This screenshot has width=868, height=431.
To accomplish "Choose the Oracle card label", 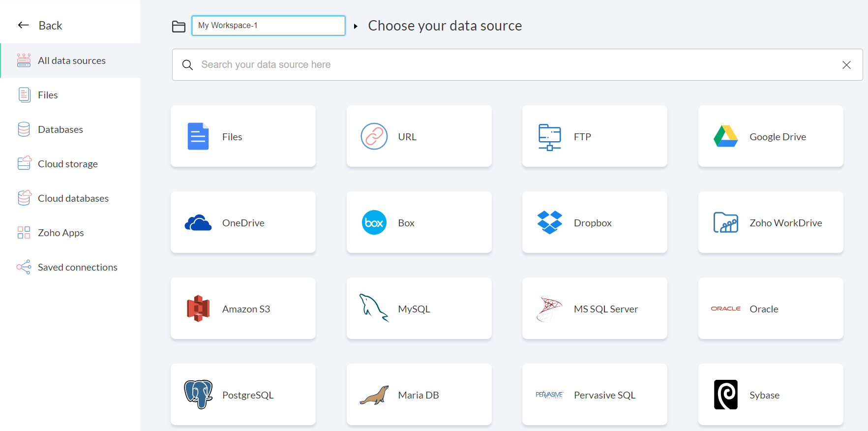I will point(764,309).
